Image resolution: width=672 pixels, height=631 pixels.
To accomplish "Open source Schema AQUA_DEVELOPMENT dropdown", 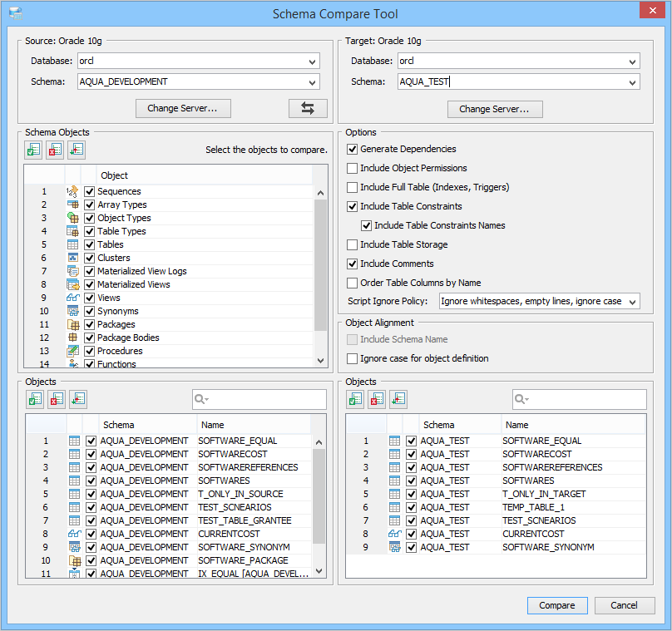I will tap(312, 81).
